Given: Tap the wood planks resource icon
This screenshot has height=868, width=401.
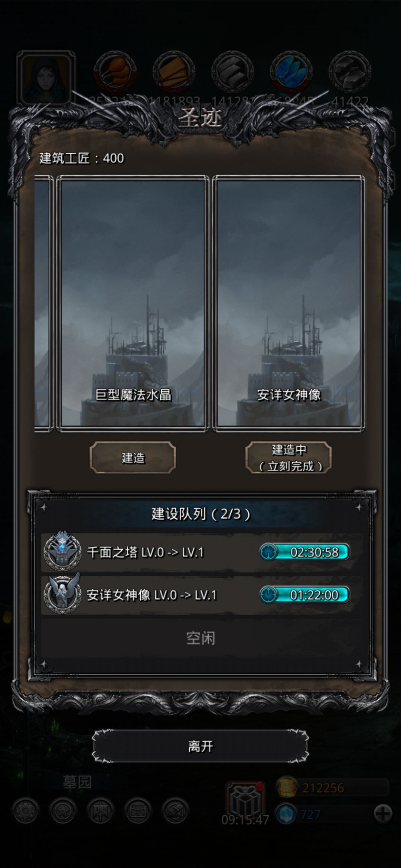Looking at the screenshot, I should coord(174,72).
